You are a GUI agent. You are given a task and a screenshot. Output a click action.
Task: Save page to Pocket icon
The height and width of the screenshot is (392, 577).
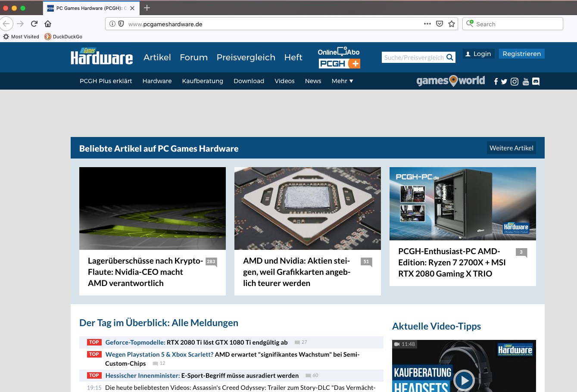[x=440, y=24]
